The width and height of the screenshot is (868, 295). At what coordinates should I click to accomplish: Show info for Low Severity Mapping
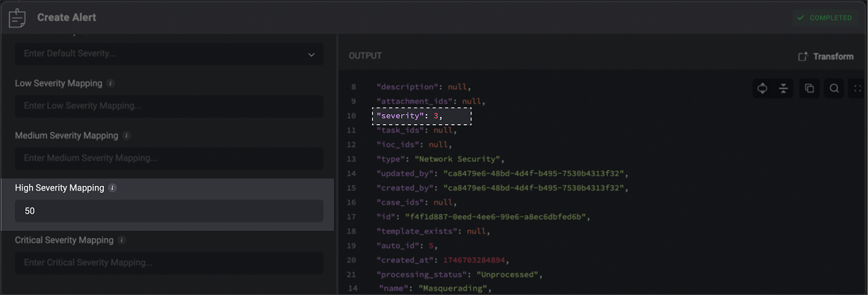point(110,84)
